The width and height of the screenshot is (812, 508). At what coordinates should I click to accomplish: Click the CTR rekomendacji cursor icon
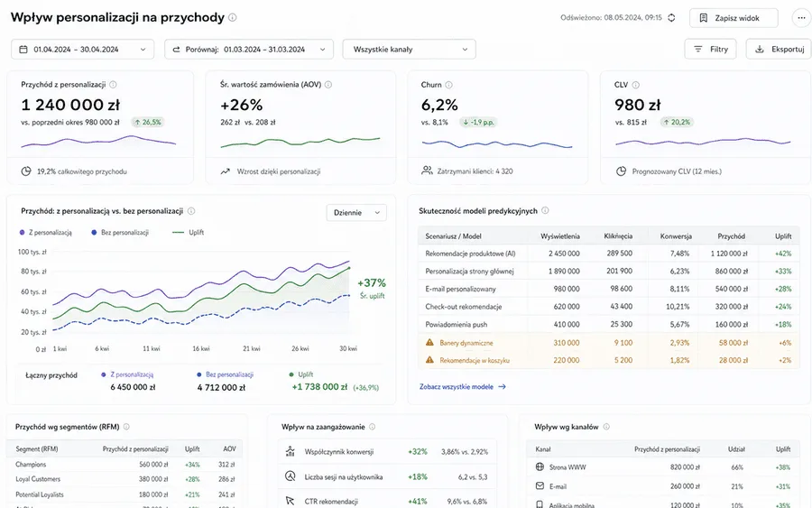290,501
